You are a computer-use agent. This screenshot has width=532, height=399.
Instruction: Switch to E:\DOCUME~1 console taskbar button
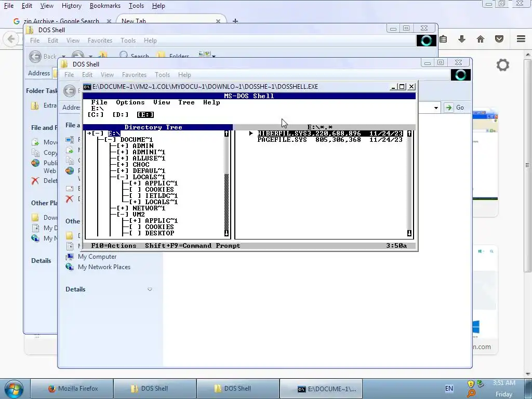coord(321,389)
